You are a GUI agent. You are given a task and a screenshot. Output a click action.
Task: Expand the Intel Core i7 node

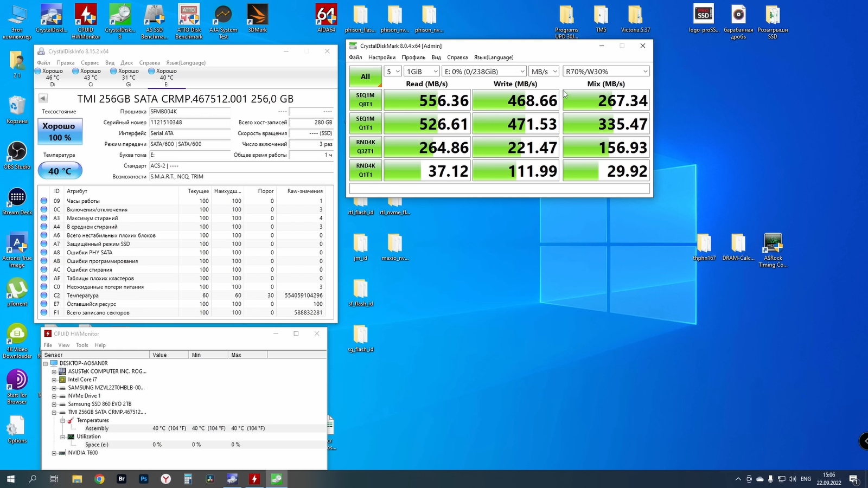tap(54, 380)
